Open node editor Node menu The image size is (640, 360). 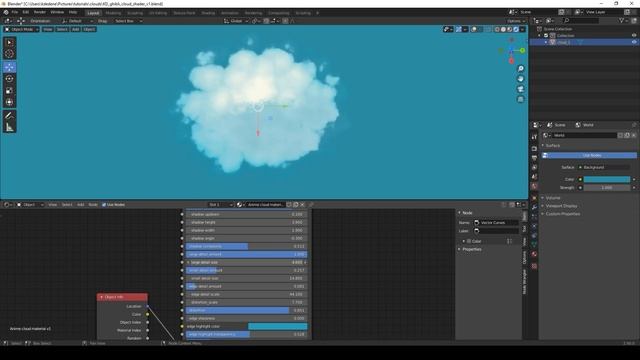click(93, 204)
